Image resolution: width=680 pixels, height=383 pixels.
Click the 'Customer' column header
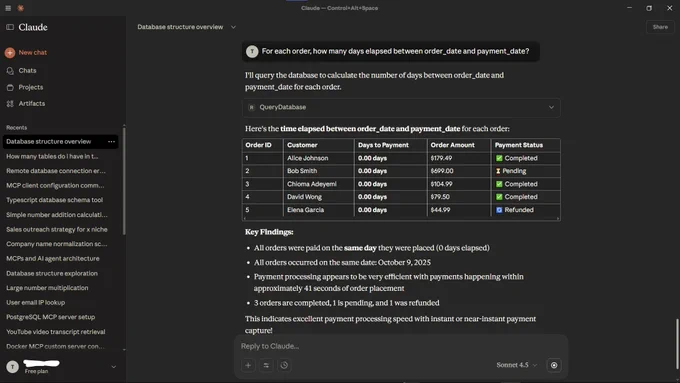pyautogui.click(x=302, y=145)
